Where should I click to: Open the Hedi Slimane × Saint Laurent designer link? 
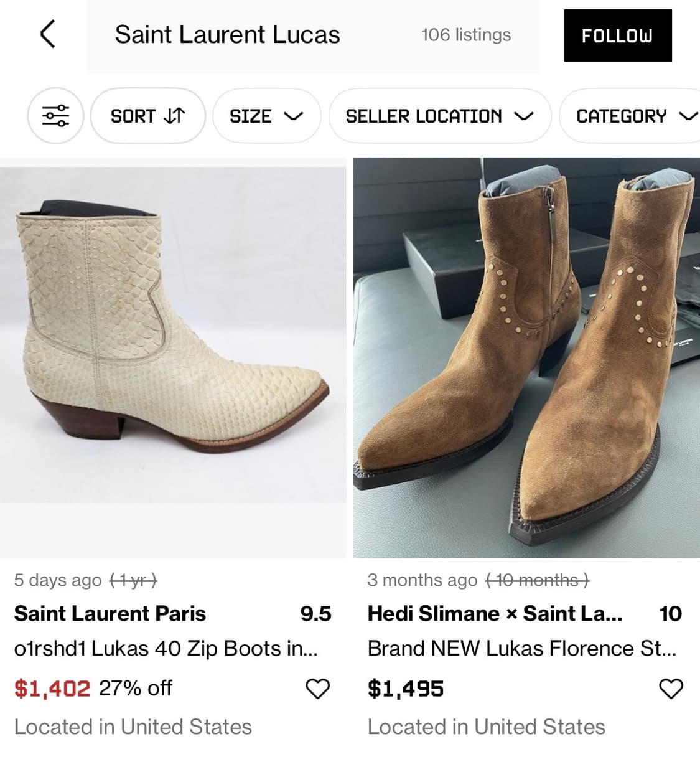[x=495, y=613]
